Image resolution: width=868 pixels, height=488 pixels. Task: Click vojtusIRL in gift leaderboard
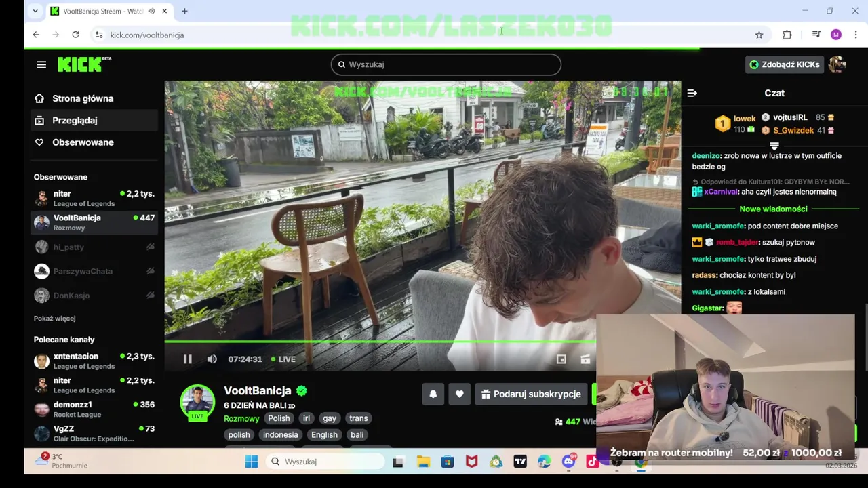(790, 117)
